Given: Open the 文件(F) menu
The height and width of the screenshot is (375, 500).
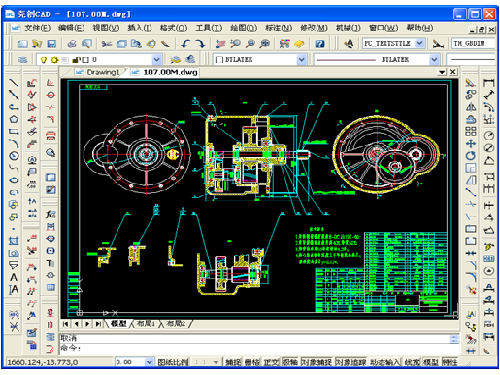Looking at the screenshot, I should click(x=37, y=28).
